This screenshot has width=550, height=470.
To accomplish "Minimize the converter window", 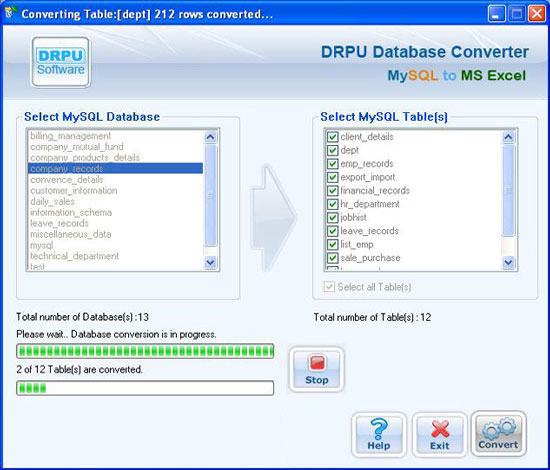I will [x=496, y=14].
